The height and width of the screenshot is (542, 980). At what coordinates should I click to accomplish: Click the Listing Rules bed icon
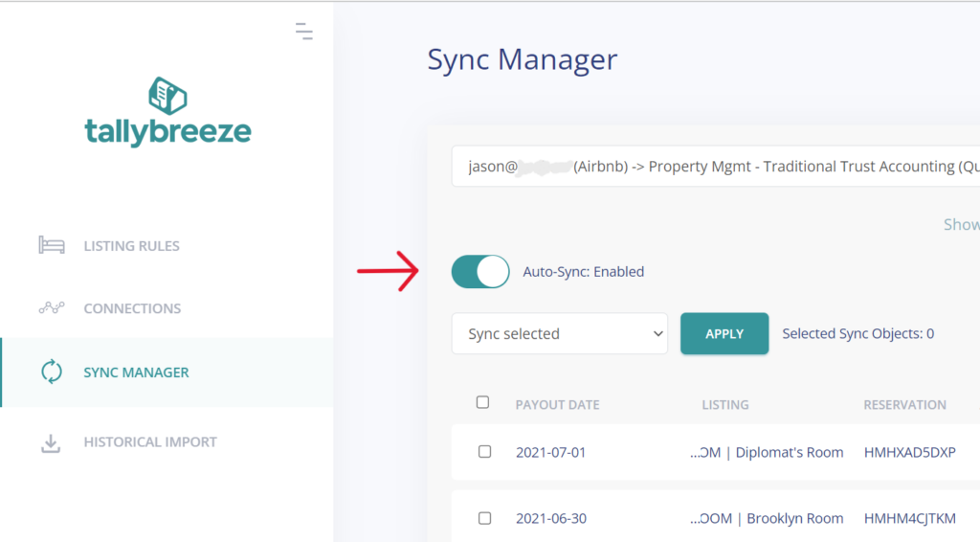(51, 245)
